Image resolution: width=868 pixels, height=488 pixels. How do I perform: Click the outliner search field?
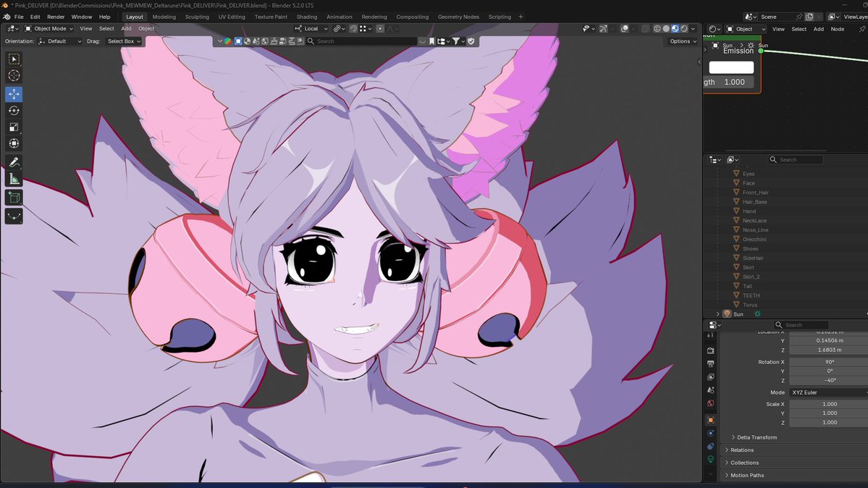tap(796, 159)
